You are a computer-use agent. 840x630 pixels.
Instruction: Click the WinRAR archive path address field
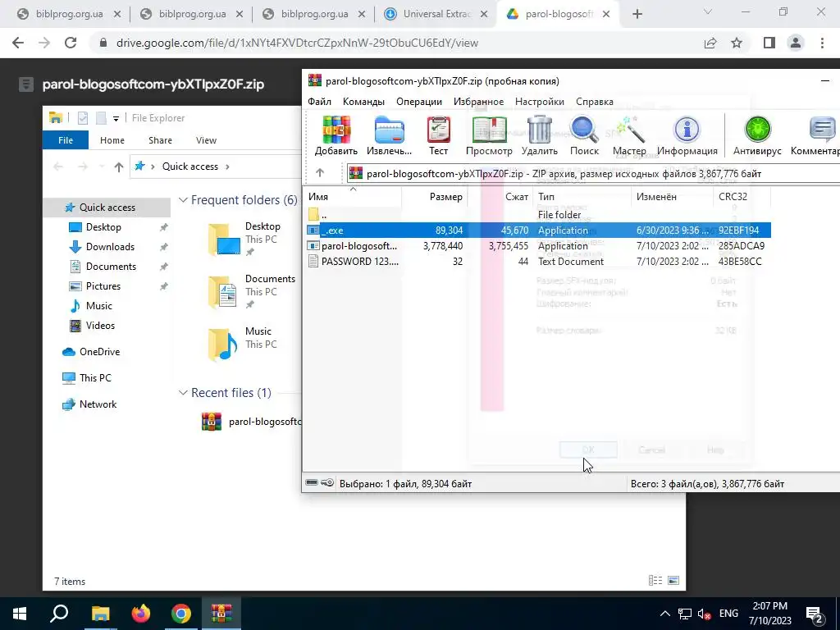593,174
